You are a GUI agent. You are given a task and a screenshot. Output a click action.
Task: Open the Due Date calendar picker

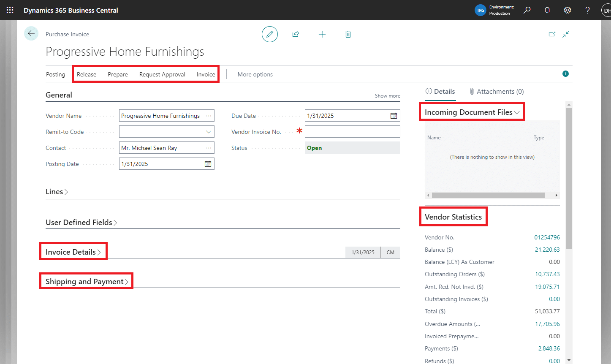(x=394, y=116)
